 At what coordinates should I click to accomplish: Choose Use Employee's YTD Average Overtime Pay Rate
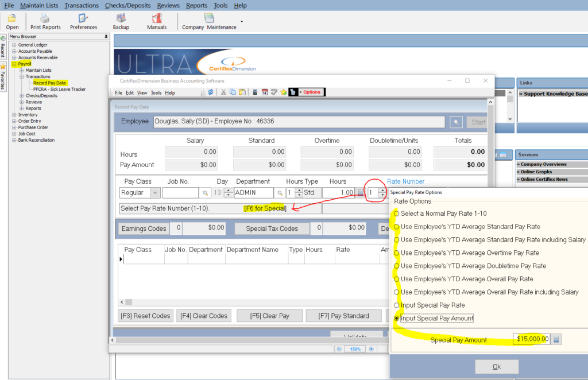click(x=396, y=253)
